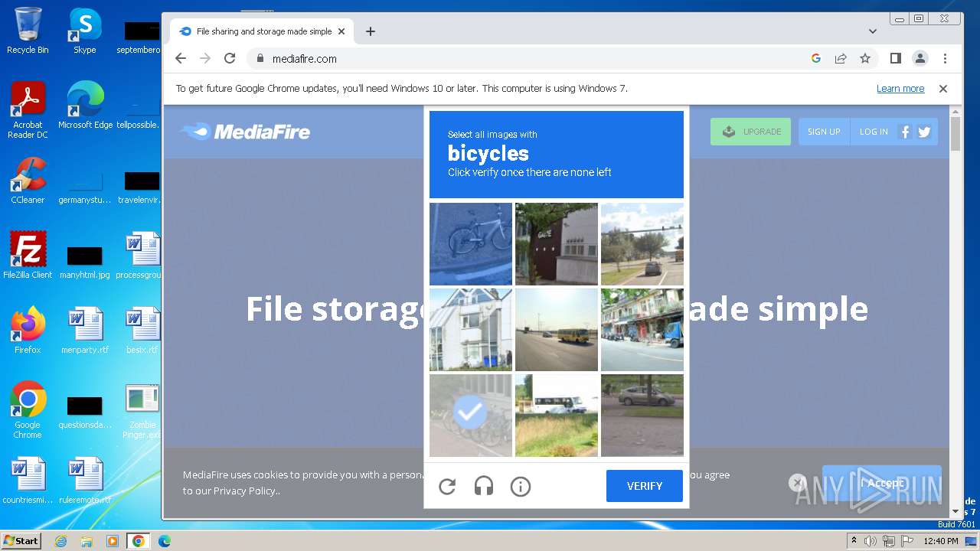The height and width of the screenshot is (551, 980).
Task: Open the Windows Start menu
Action: point(21,540)
